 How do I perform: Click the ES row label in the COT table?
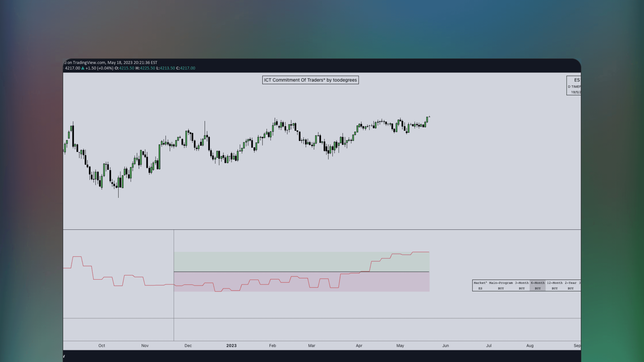click(480, 288)
